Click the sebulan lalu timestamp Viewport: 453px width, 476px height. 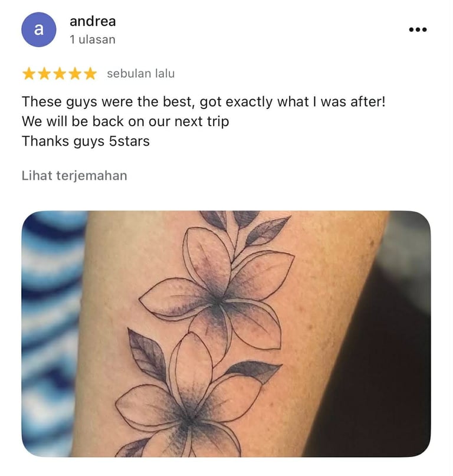click(141, 74)
